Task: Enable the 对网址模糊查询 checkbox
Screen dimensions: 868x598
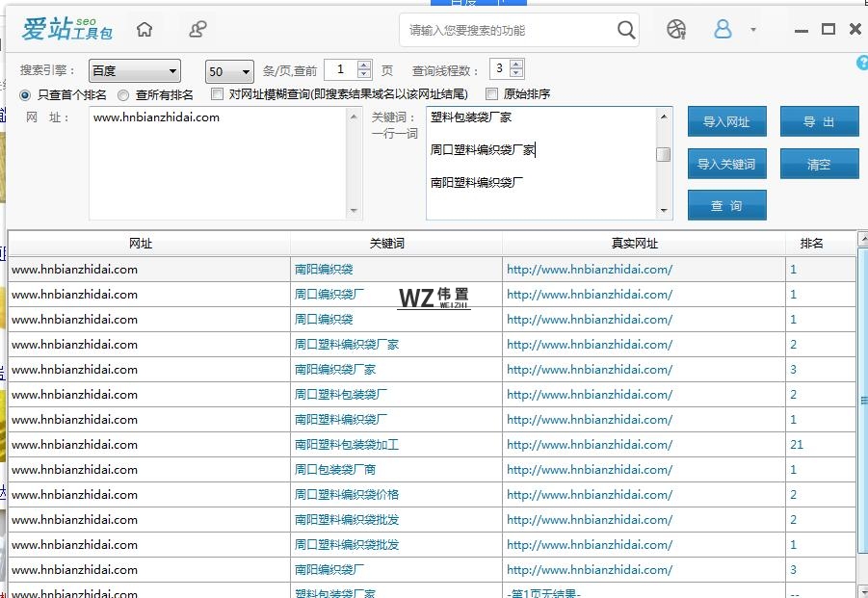Action: 218,94
